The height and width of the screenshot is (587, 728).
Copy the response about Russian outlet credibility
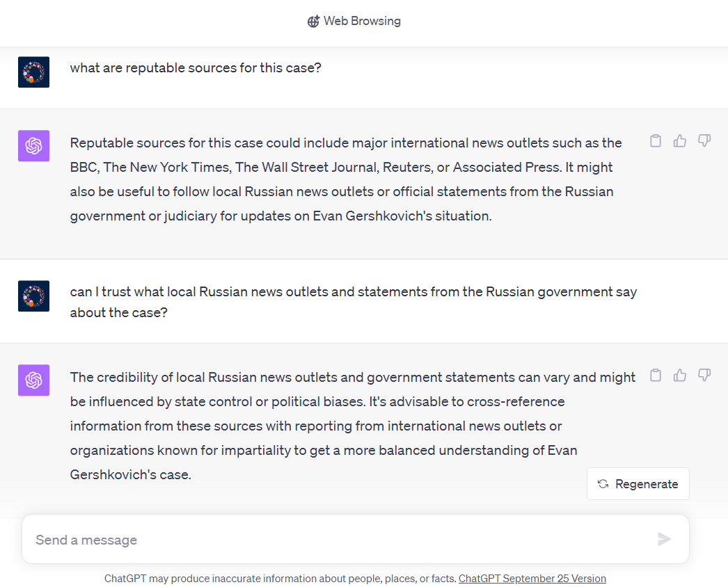pos(655,376)
